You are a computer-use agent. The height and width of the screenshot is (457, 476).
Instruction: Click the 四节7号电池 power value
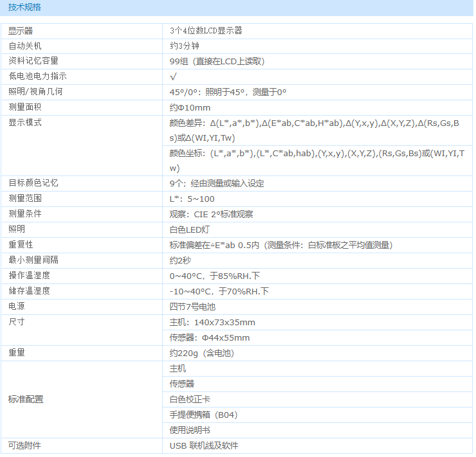192,307
